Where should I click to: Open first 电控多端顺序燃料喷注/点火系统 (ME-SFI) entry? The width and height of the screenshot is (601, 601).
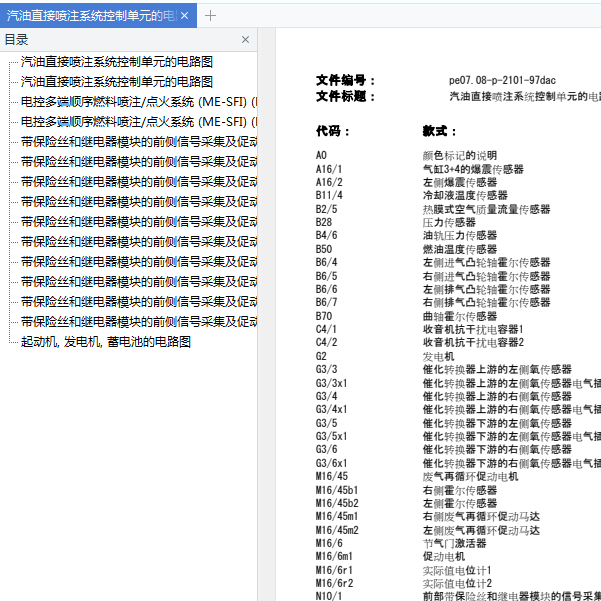pyautogui.click(x=139, y=102)
